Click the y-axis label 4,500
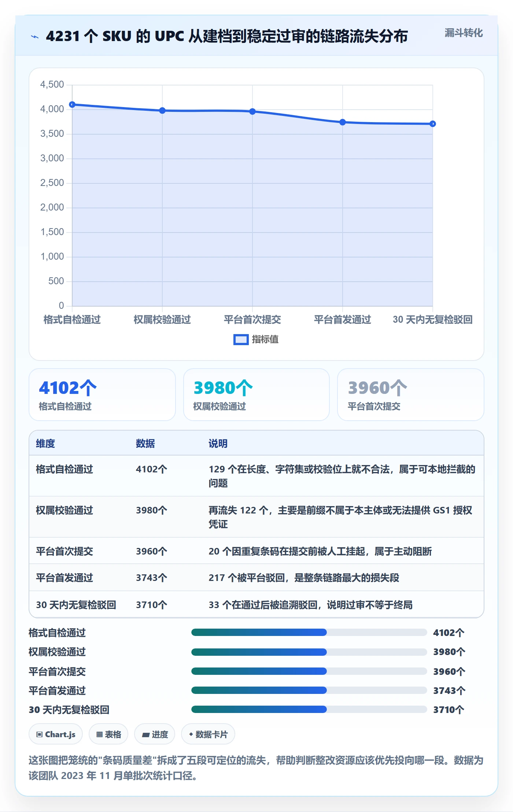 (x=52, y=84)
